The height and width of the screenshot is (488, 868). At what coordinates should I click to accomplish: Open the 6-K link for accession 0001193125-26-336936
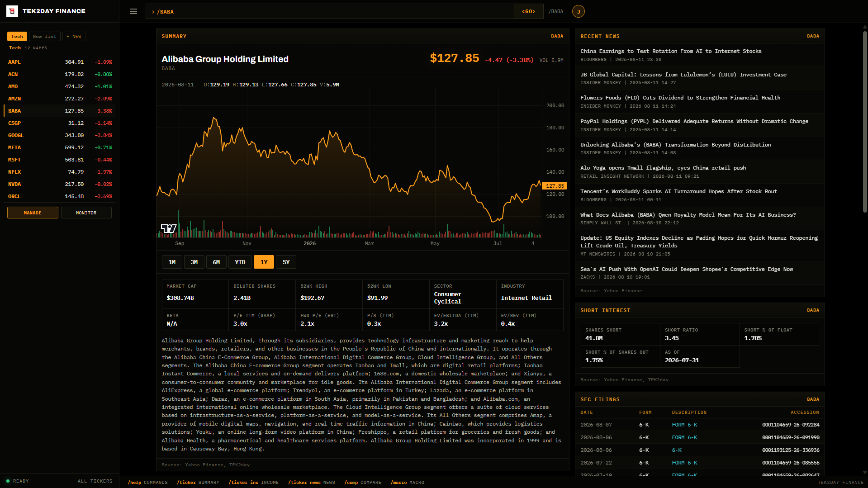point(677,450)
